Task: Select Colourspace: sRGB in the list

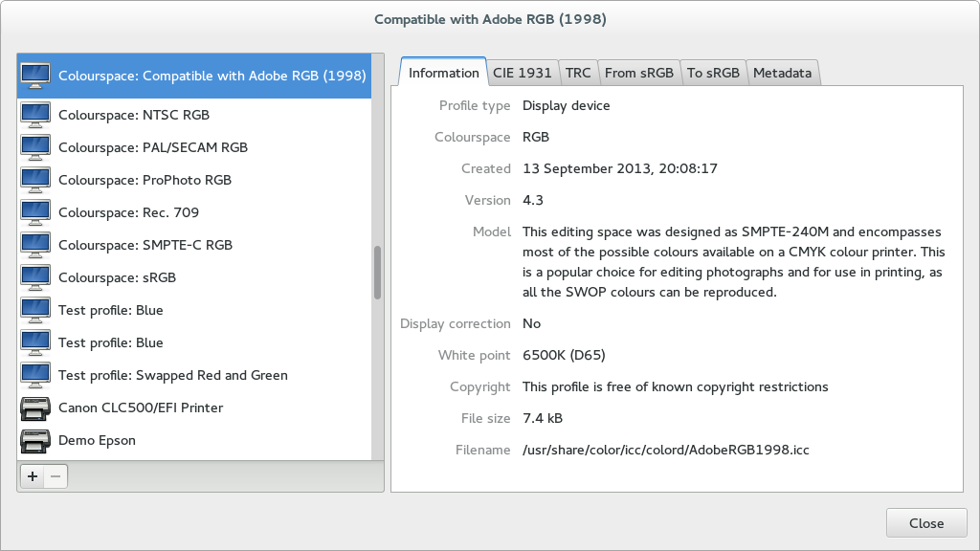Action: [x=117, y=277]
